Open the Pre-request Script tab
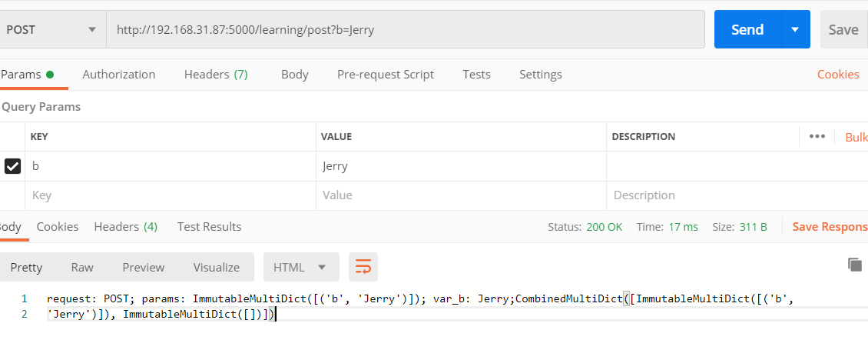 pyautogui.click(x=386, y=75)
